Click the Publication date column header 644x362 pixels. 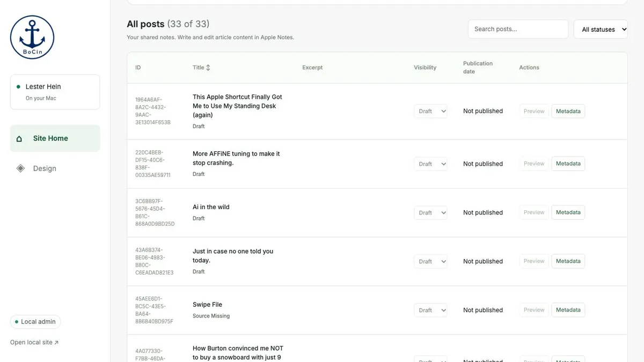[x=478, y=68]
